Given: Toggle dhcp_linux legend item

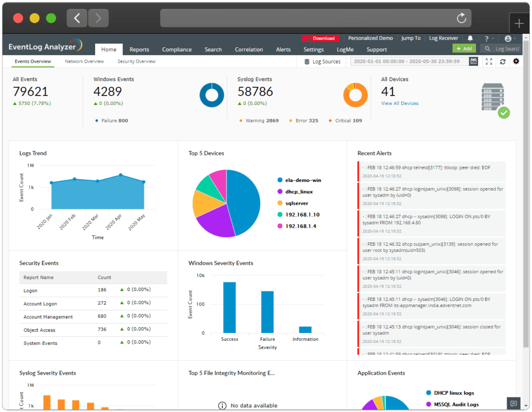Looking at the screenshot, I should [295, 192].
